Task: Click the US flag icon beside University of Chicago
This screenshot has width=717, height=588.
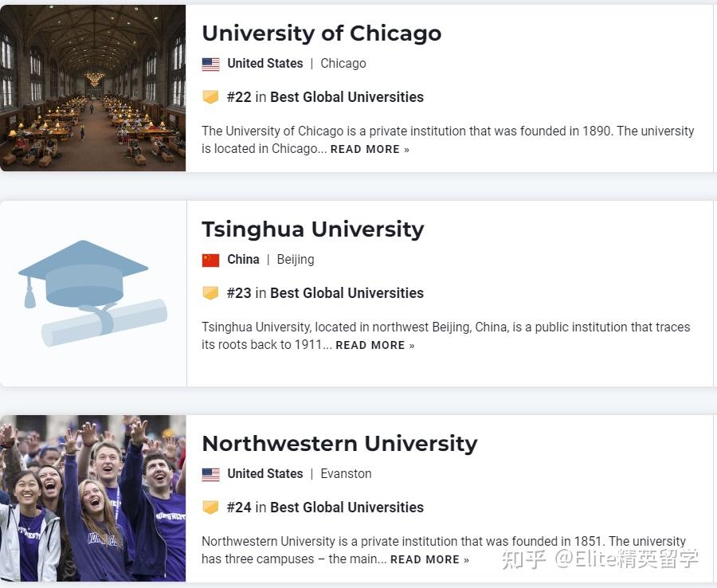Action: tap(210, 64)
